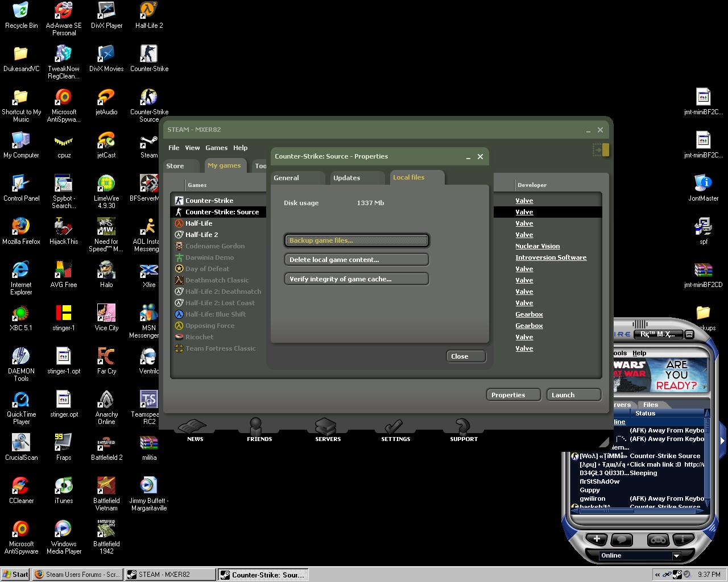Select the Windows Media Player desktop icon

tap(64, 537)
